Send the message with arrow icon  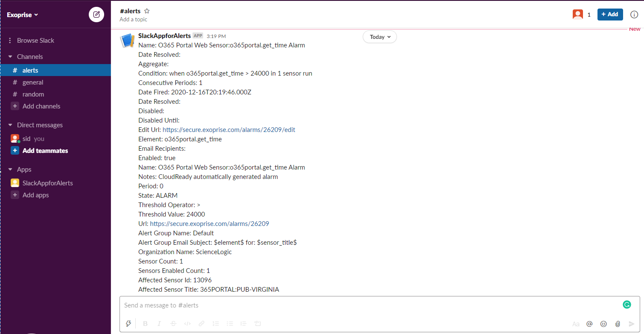(x=632, y=324)
